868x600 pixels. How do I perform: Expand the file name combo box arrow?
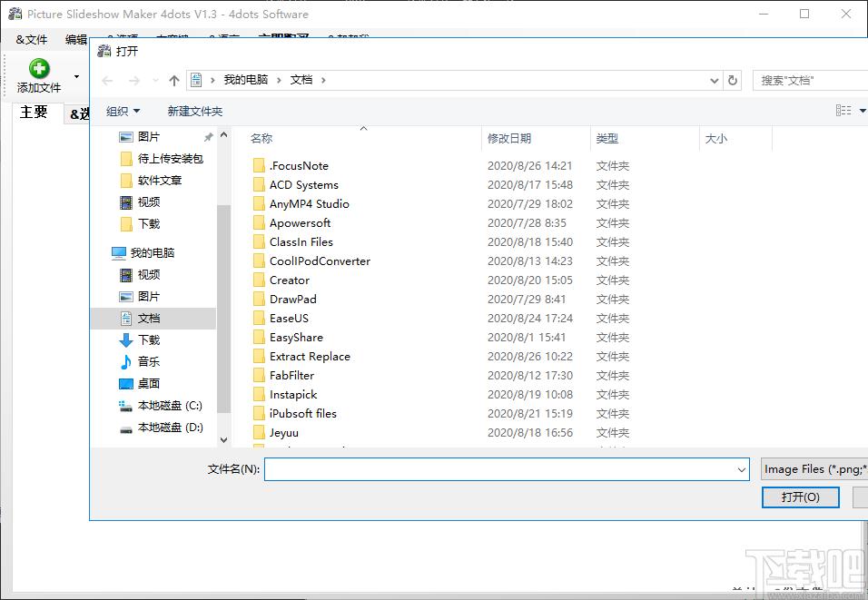(x=742, y=469)
